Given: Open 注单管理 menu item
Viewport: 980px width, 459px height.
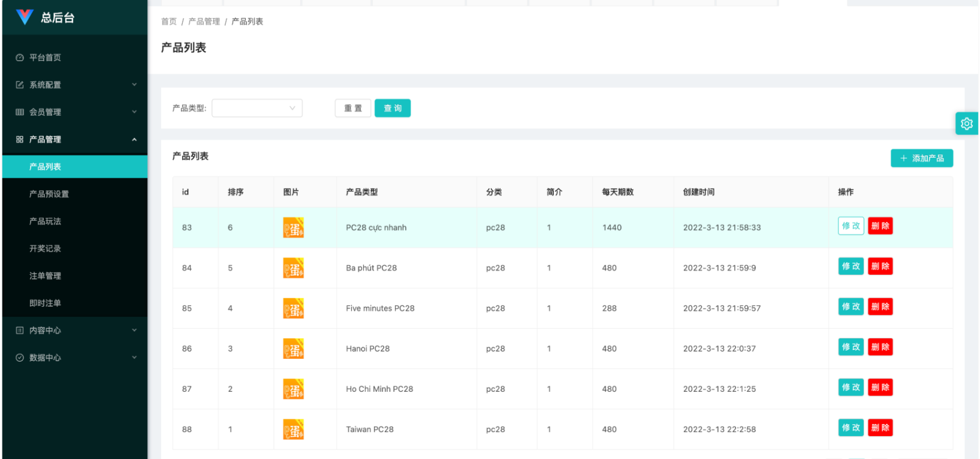Looking at the screenshot, I should (x=75, y=276).
